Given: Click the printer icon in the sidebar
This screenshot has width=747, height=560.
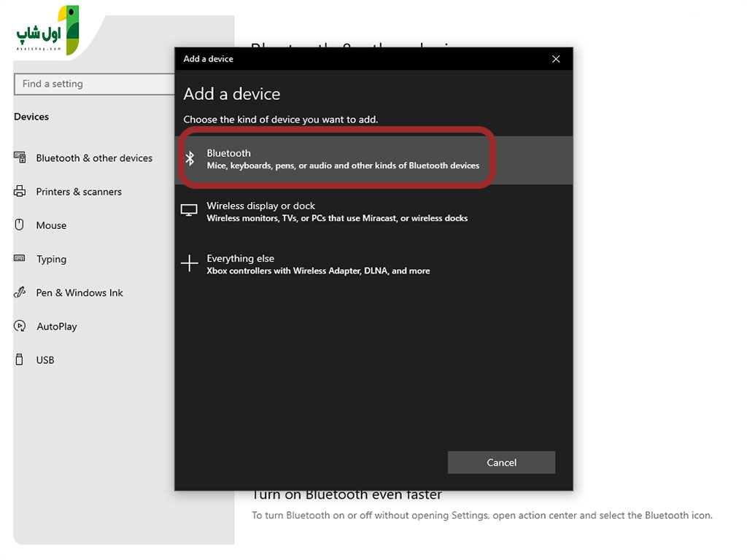Looking at the screenshot, I should click(20, 192).
